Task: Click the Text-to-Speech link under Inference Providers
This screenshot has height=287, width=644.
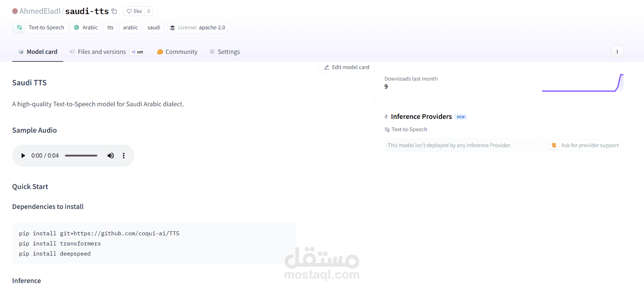Action: pyautogui.click(x=406, y=129)
